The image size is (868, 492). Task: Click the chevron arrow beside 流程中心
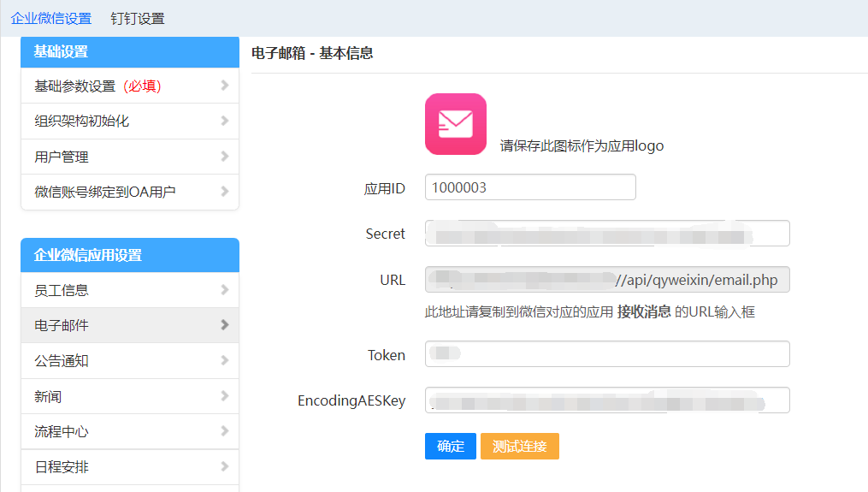(224, 431)
